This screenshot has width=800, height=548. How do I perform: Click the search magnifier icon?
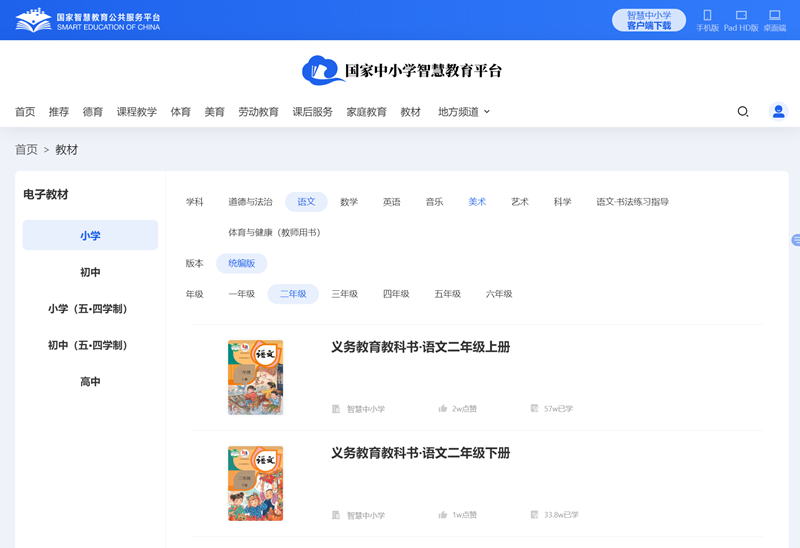click(743, 111)
